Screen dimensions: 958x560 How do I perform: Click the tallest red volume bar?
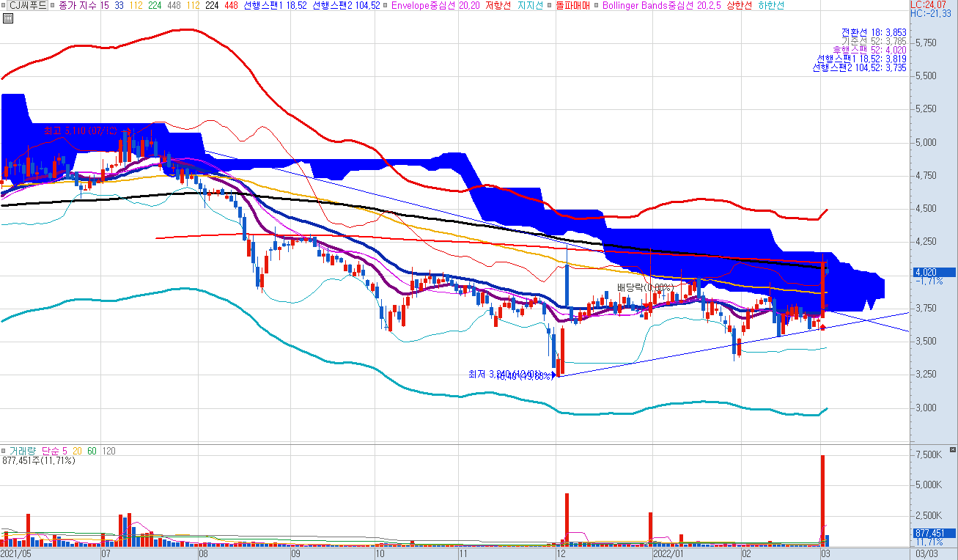pyautogui.click(x=822, y=501)
